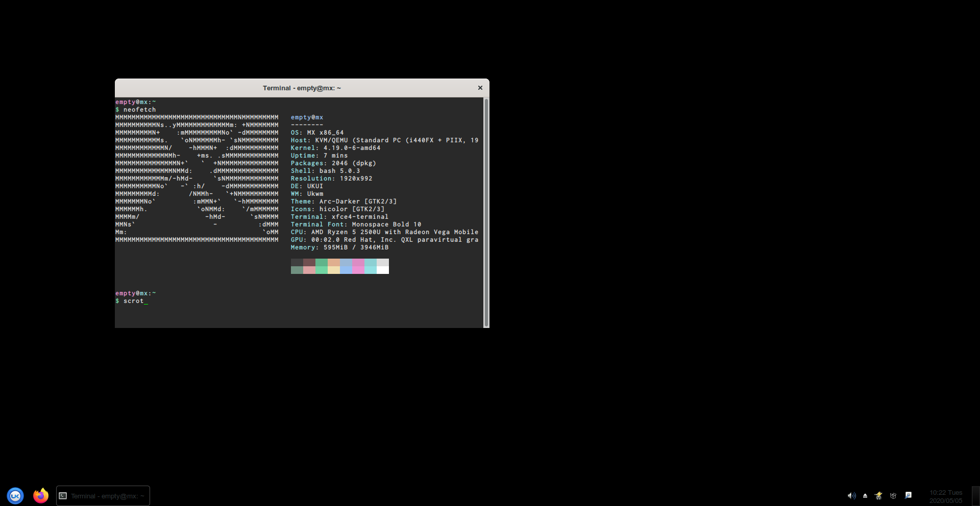980x506 pixels.
Task: Click the 'scrot' command at the prompt
Action: pos(134,301)
